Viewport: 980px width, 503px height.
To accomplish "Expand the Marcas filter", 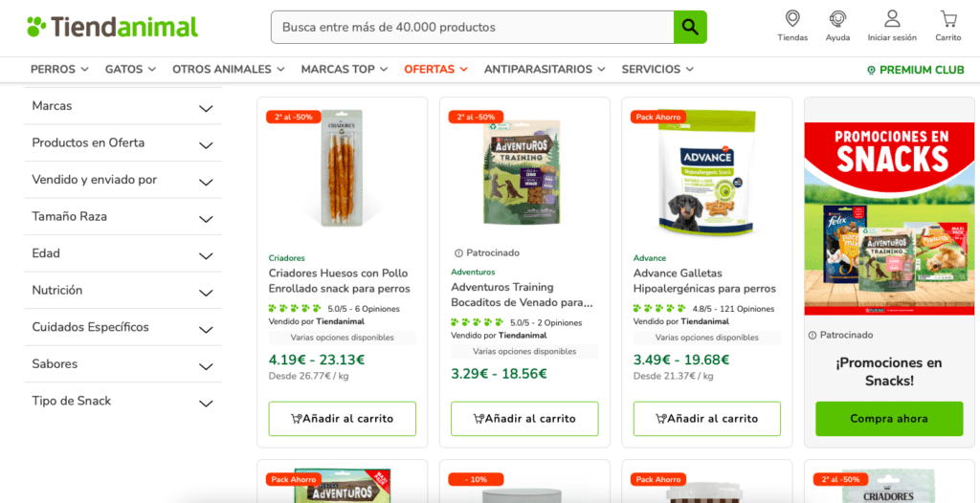I will [123, 106].
